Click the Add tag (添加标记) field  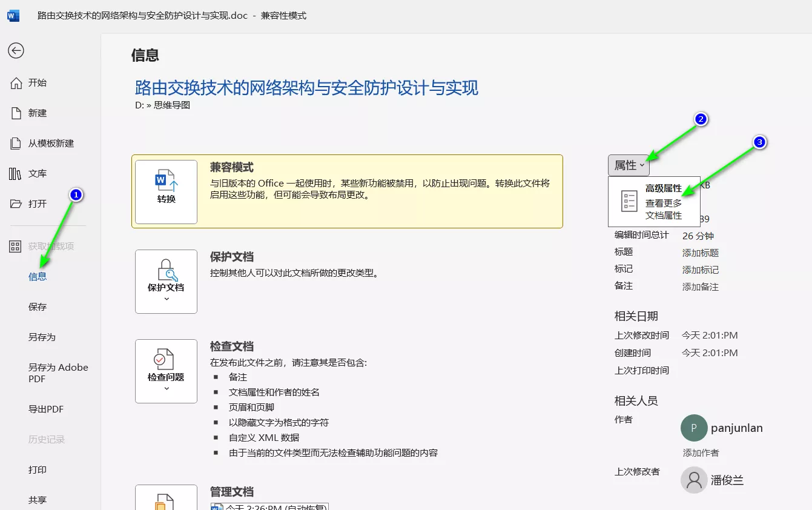pos(701,270)
